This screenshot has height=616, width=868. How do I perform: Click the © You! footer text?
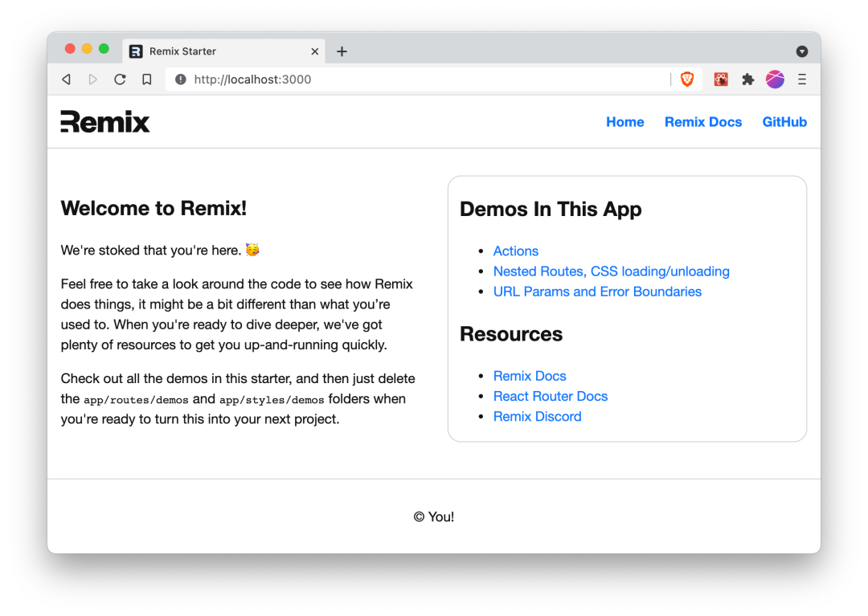point(434,516)
